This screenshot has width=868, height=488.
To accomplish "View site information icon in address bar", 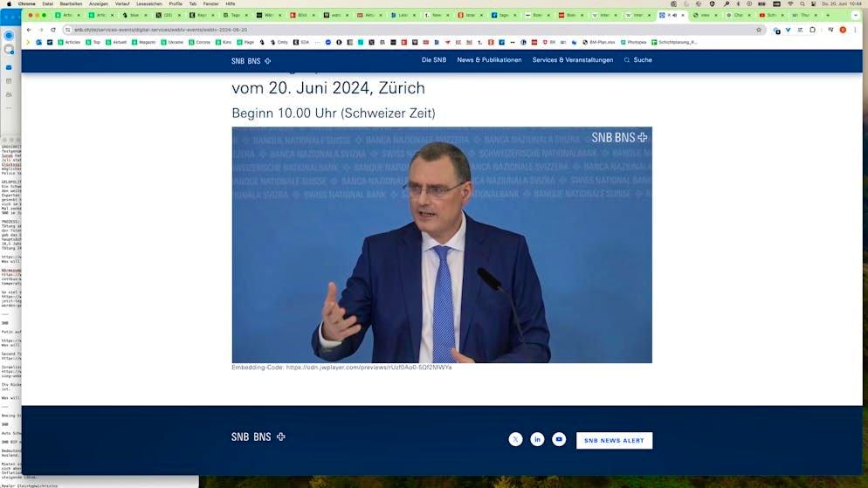I will pyautogui.click(x=67, y=30).
